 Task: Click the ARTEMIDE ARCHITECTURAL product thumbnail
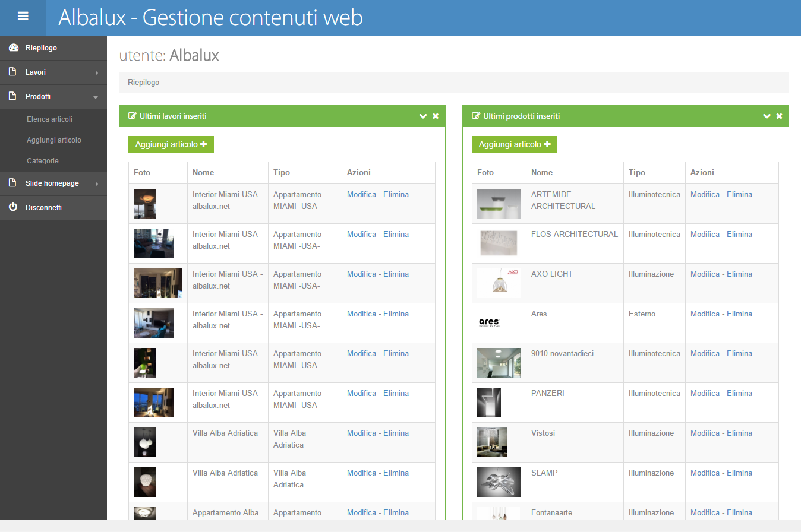click(x=499, y=204)
